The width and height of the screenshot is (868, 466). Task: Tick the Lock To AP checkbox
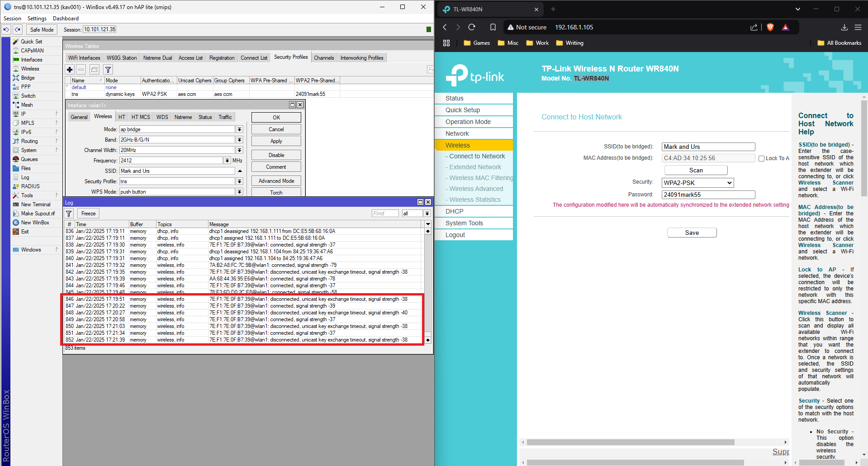pyautogui.click(x=762, y=158)
